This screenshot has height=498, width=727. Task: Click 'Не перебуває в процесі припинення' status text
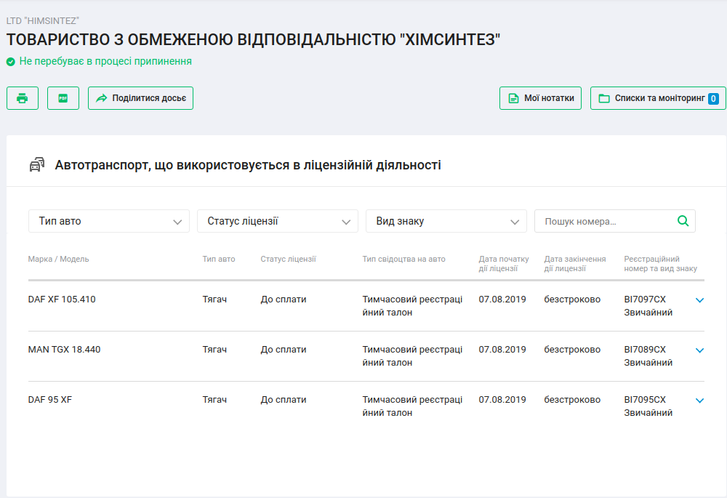(105, 61)
